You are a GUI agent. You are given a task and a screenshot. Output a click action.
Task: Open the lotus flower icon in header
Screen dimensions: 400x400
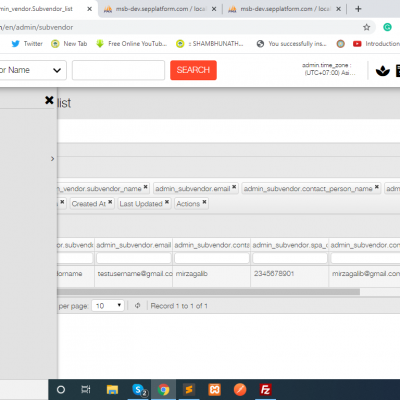click(x=382, y=71)
